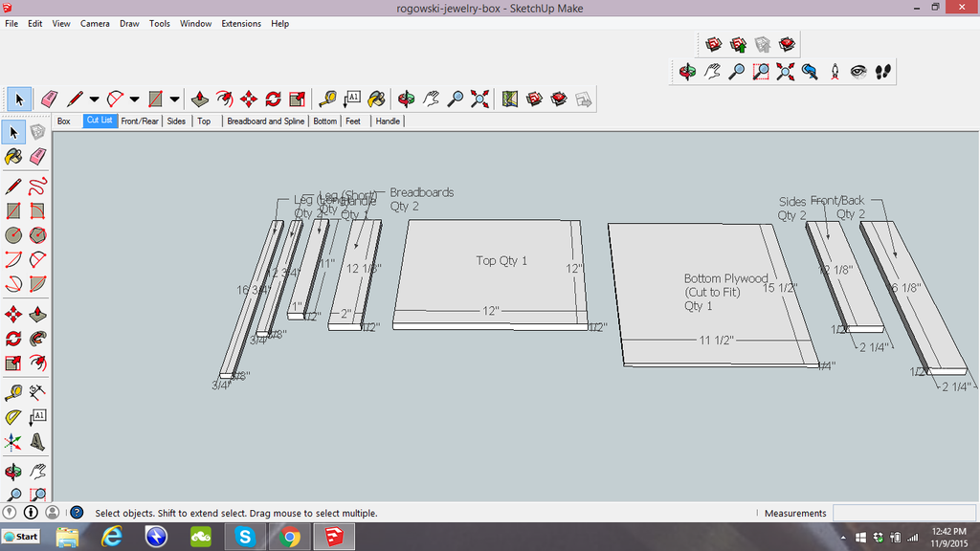980x551 pixels.
Task: Open File Explorer from the taskbar
Action: 68,537
